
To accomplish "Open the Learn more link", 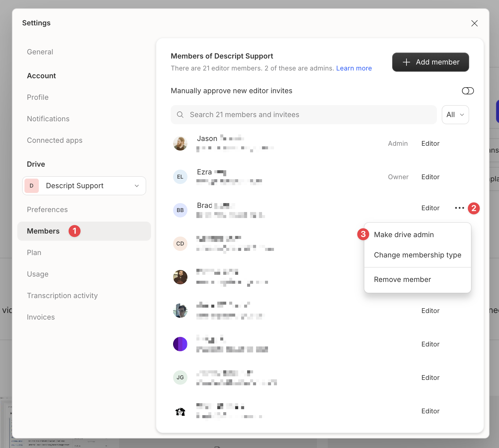I will point(354,68).
